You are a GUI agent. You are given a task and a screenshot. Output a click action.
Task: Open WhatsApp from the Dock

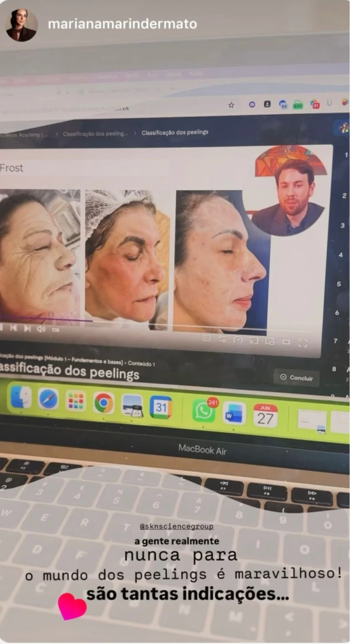pyautogui.click(x=204, y=411)
